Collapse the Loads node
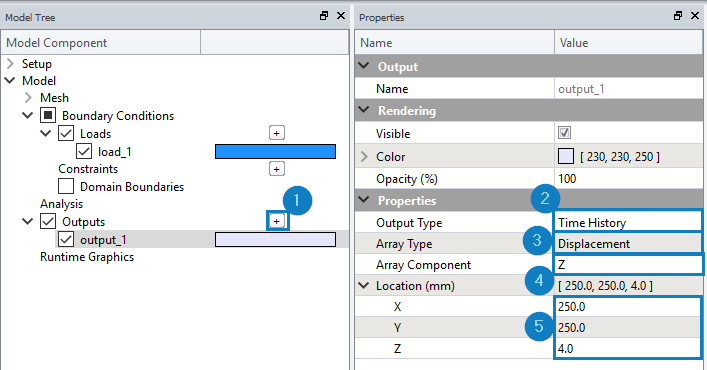Image resolution: width=707 pixels, height=370 pixels. 46,133
